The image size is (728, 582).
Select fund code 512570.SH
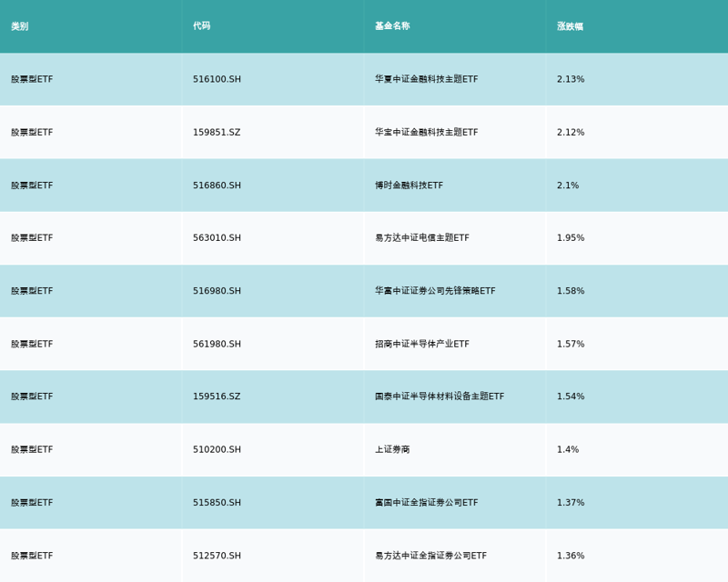pyautogui.click(x=217, y=556)
